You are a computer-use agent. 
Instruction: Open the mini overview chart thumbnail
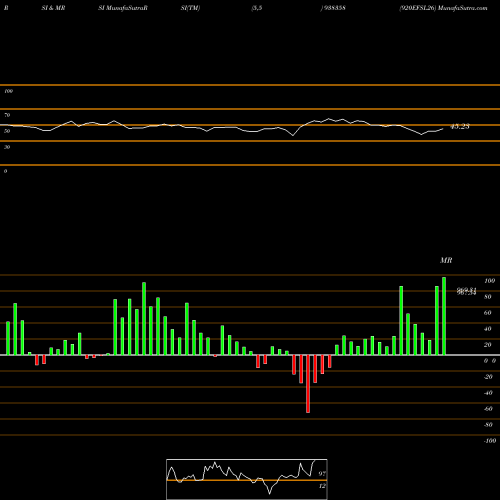pyautogui.click(x=247, y=479)
